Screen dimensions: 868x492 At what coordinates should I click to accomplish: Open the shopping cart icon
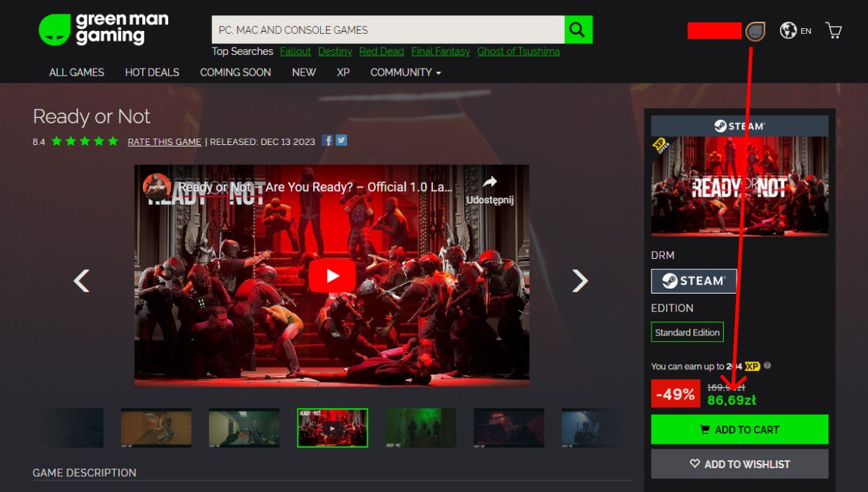tap(833, 30)
